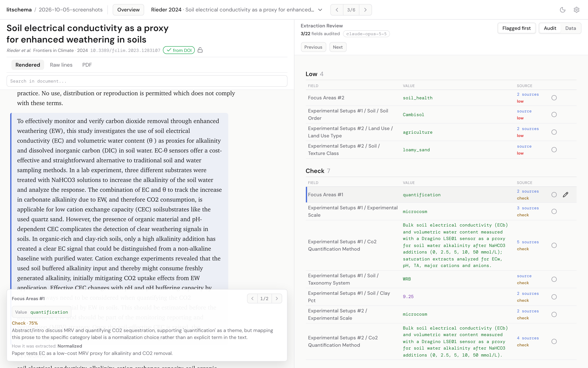
Task: Click the unlock padlock icon
Action: pos(200,50)
